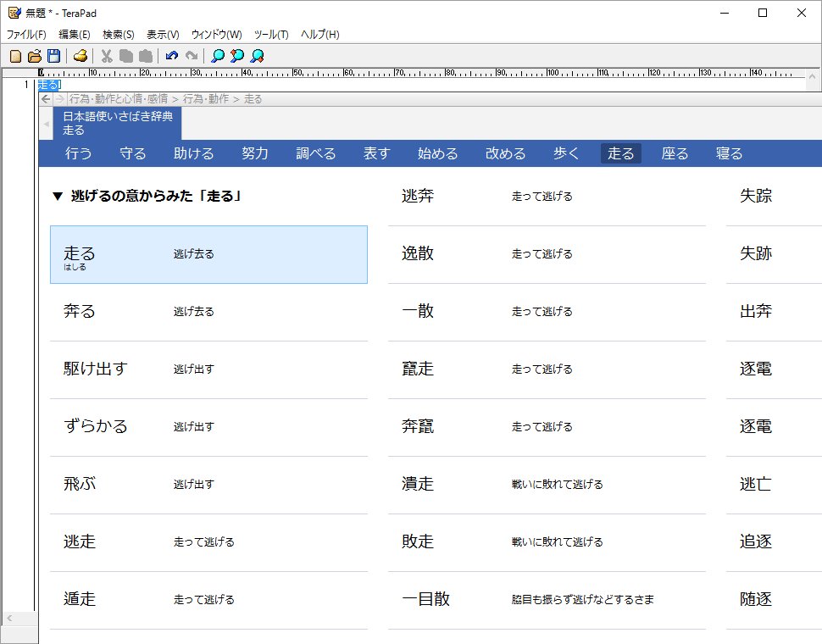Screen dimensions: 822x644
Task: Select the 日本語使いさばき辞典 tab
Action: coord(118,123)
